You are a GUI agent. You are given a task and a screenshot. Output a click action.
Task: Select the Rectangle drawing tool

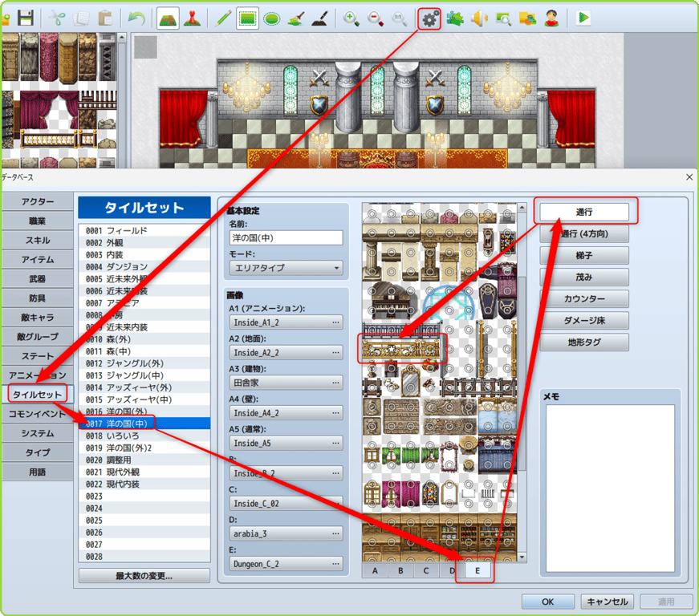(247, 18)
